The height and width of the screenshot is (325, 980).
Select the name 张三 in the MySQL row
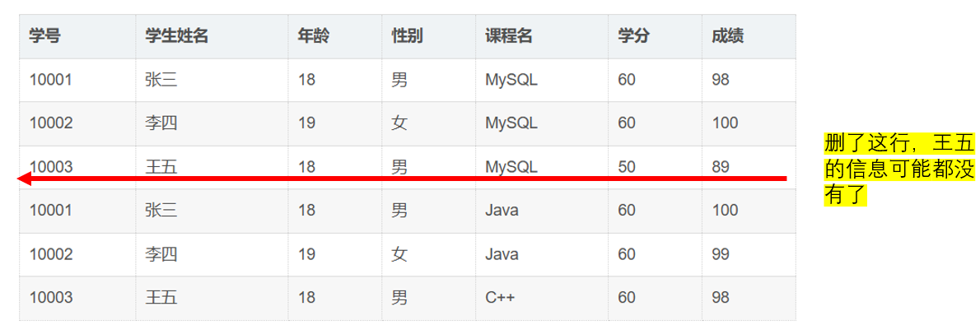coord(161,80)
